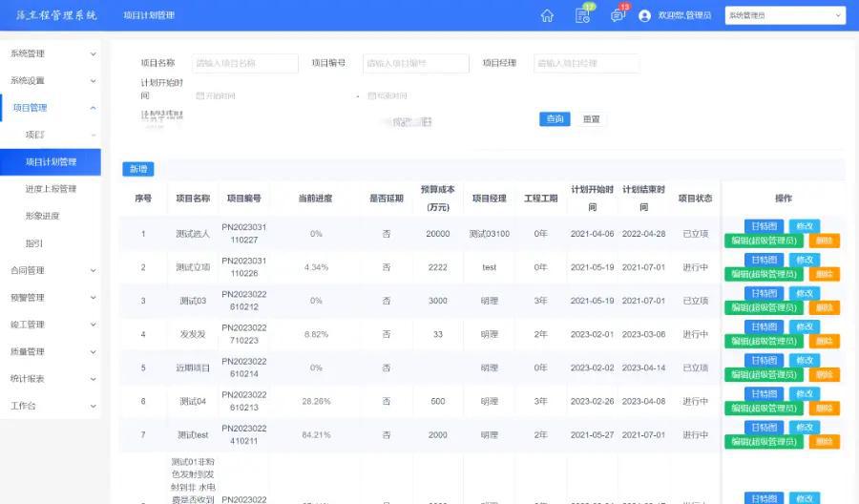Click the user avatar icon
The height and width of the screenshot is (504, 859).
644,15
